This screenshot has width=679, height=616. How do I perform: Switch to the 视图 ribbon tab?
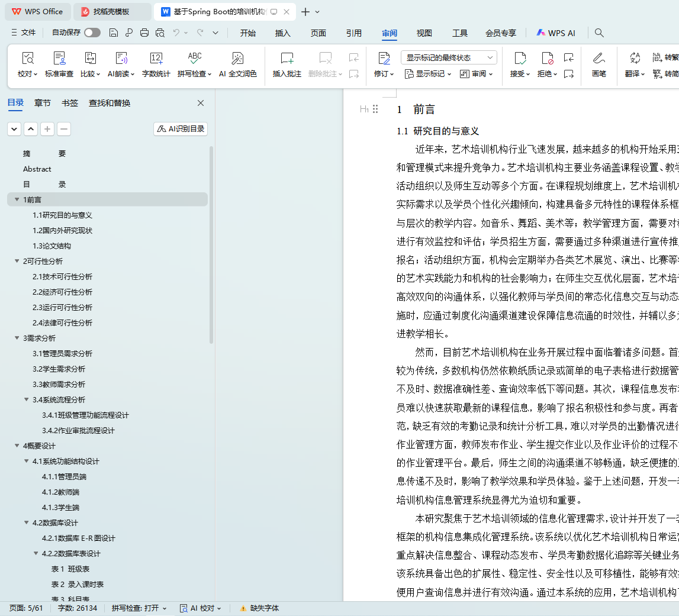[424, 33]
